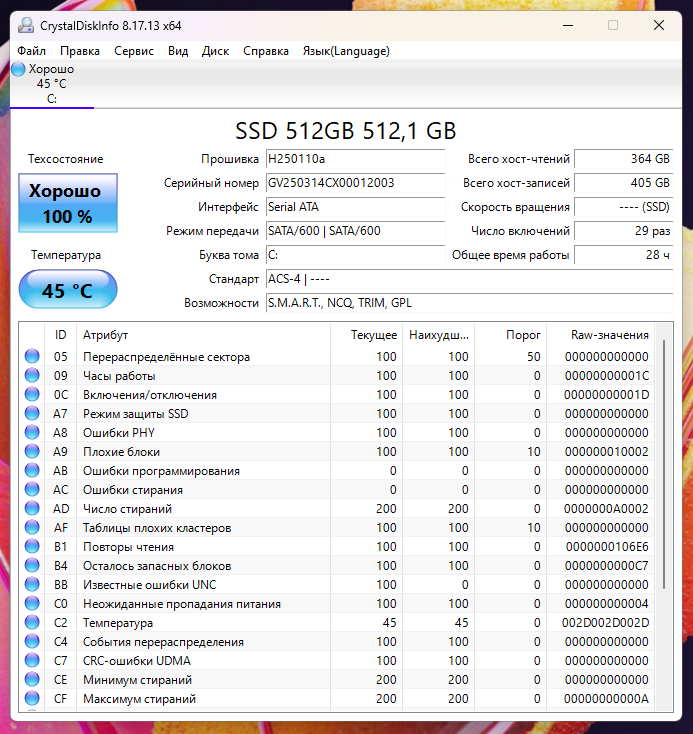Click status orb of attribute 05 Перераспределённые сектора
This screenshot has width=693, height=734.
point(32,356)
